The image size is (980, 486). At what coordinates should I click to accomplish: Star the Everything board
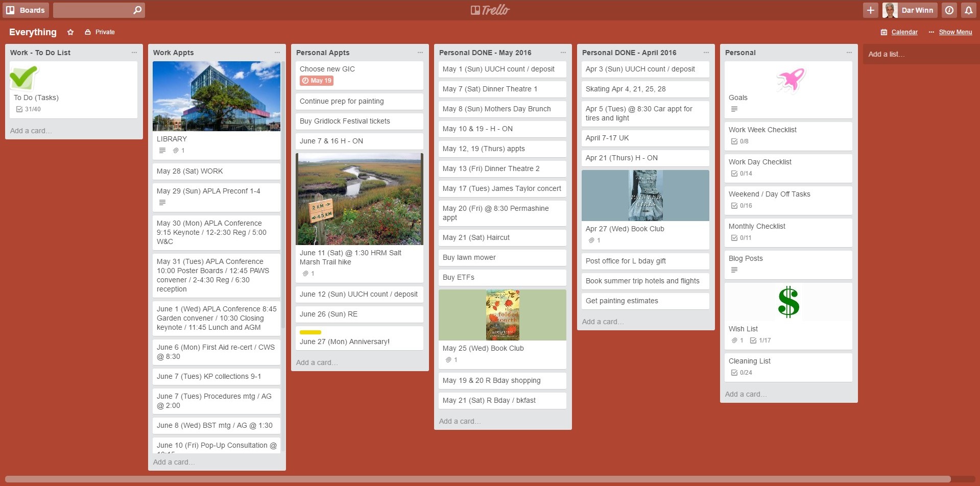pos(70,32)
